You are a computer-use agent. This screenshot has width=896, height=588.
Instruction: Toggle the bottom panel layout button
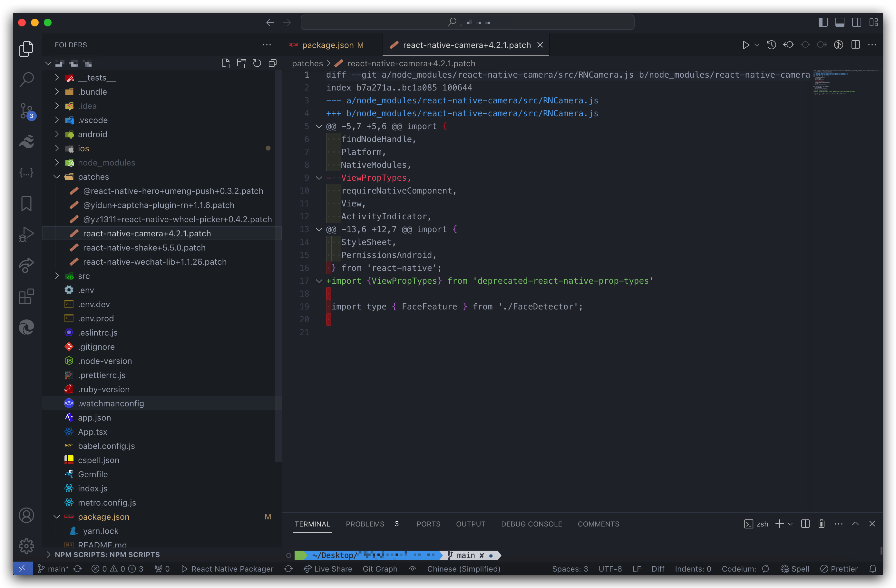[x=840, y=23]
